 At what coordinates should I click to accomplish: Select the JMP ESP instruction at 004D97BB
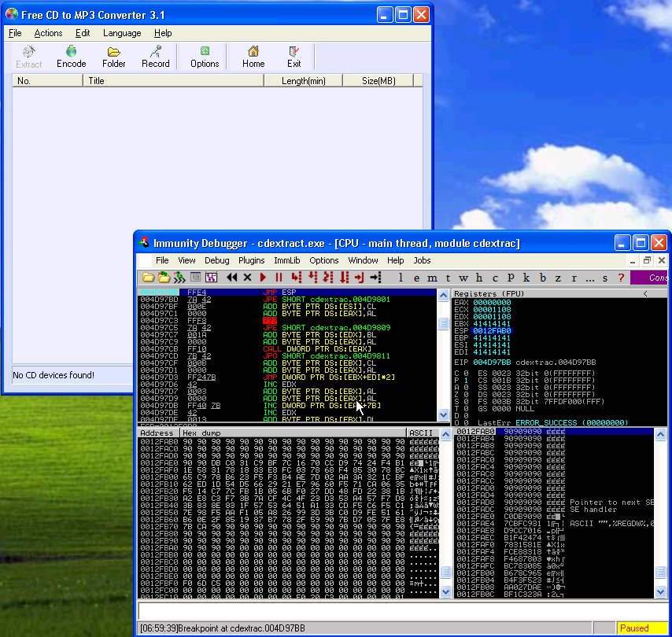tap(287, 292)
